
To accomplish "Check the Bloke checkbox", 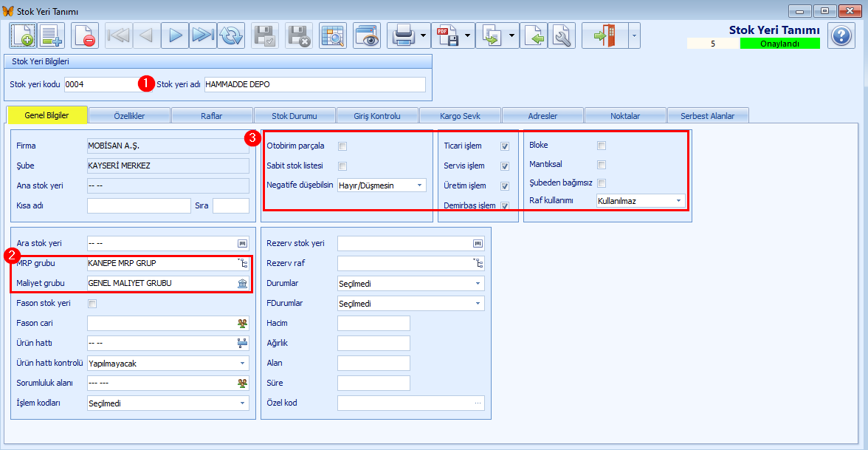I will click(x=601, y=146).
